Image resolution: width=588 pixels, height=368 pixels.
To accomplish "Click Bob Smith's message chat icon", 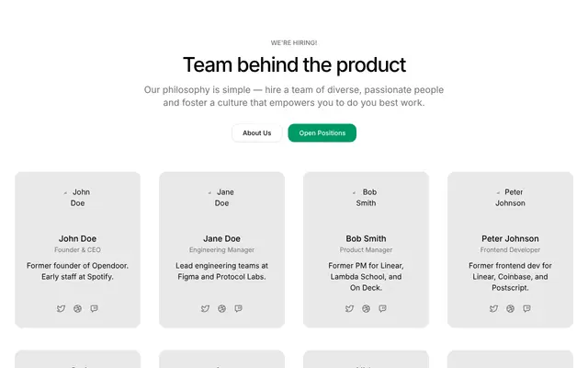I will pyautogui.click(x=382, y=309).
